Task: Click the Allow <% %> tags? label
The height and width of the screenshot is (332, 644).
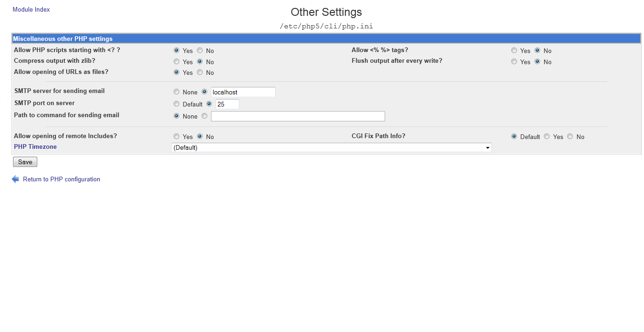Action: (x=380, y=50)
